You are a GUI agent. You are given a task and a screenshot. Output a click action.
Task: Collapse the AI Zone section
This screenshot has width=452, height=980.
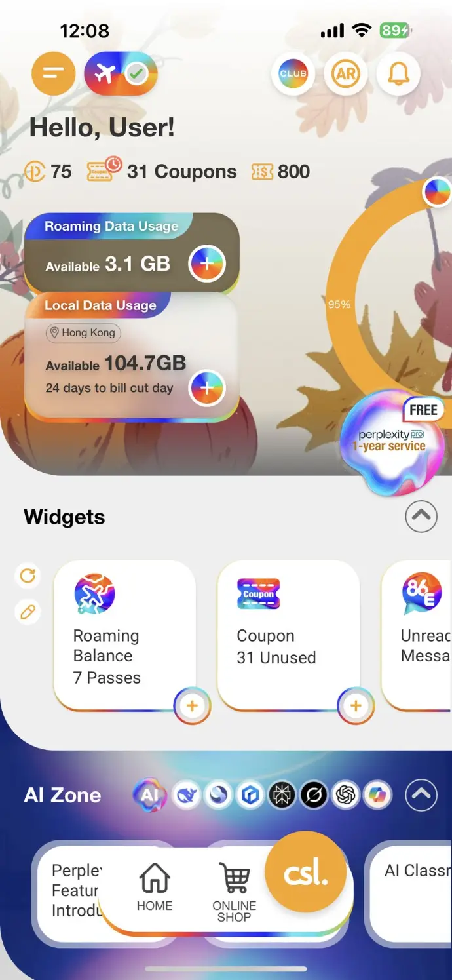(x=421, y=795)
